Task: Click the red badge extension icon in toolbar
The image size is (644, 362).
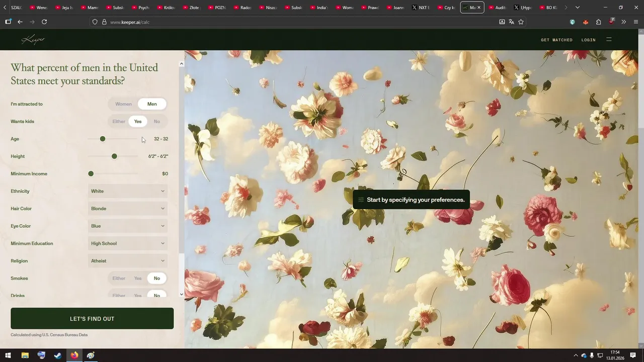Action: [611, 22]
